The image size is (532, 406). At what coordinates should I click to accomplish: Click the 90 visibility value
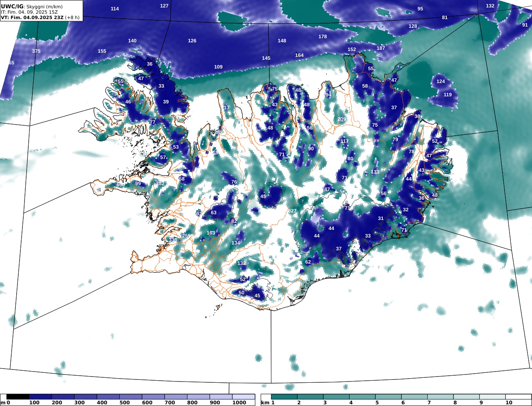311,149
